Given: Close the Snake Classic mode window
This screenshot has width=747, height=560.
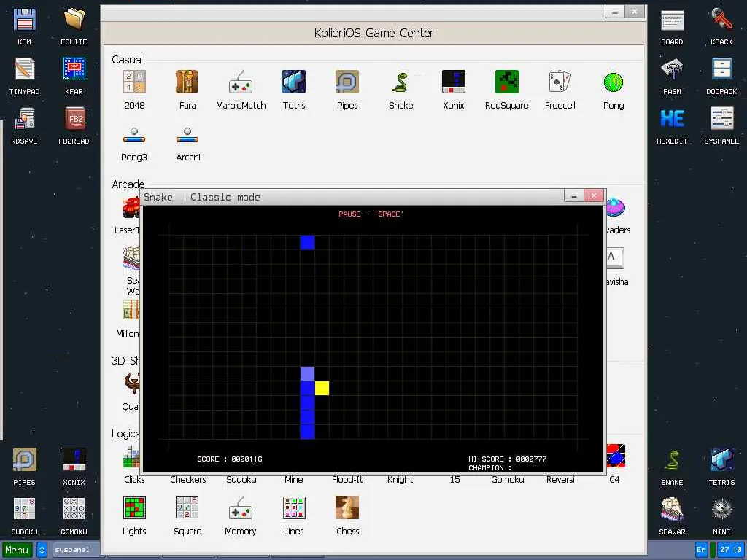Looking at the screenshot, I should coord(594,195).
